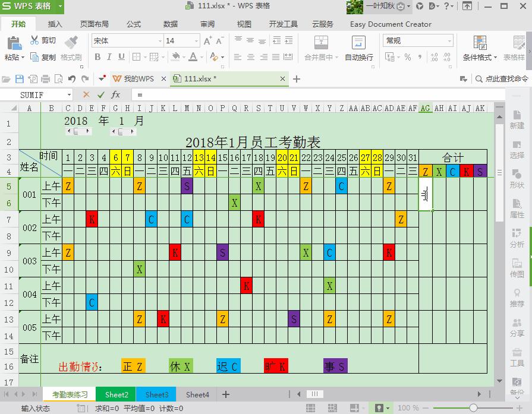
Task: Expand the font size 14 dropdown
Action: coord(196,41)
